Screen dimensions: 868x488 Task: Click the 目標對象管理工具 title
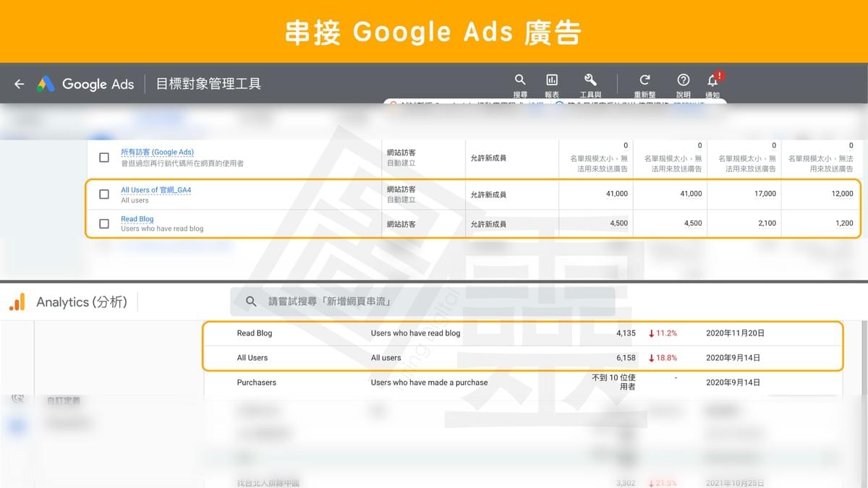coord(208,84)
